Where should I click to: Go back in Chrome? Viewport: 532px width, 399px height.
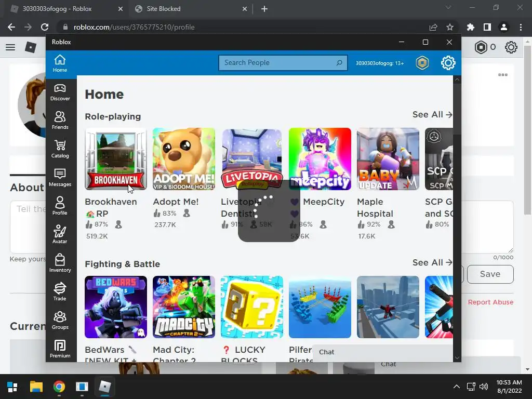11,27
